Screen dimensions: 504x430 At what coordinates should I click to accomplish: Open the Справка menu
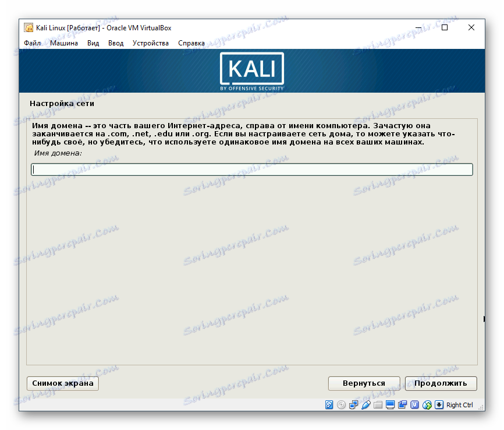(191, 43)
